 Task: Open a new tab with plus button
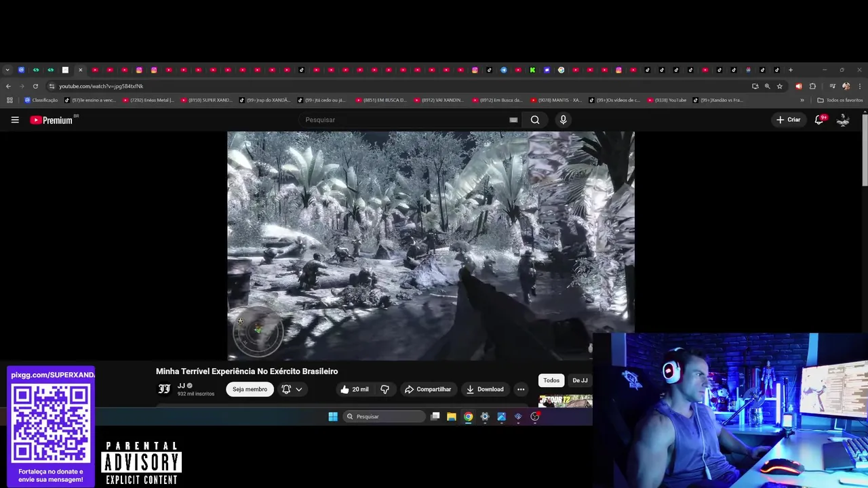click(790, 70)
